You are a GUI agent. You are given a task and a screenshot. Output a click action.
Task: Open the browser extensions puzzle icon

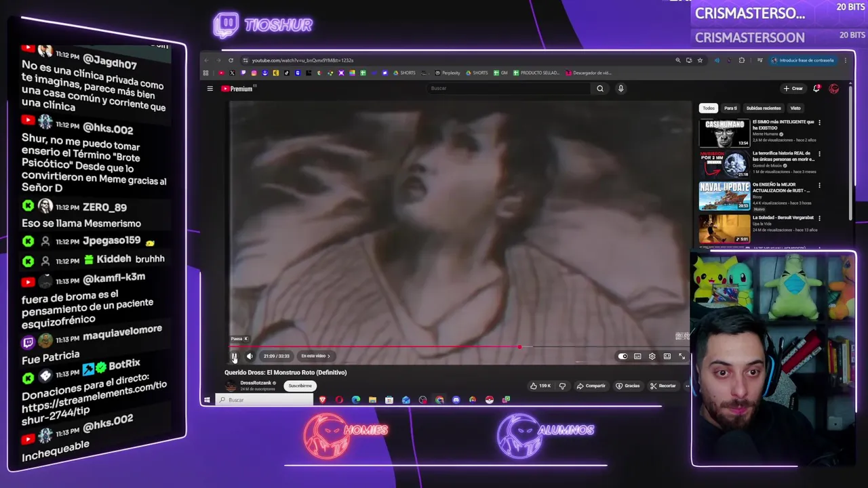pos(741,60)
